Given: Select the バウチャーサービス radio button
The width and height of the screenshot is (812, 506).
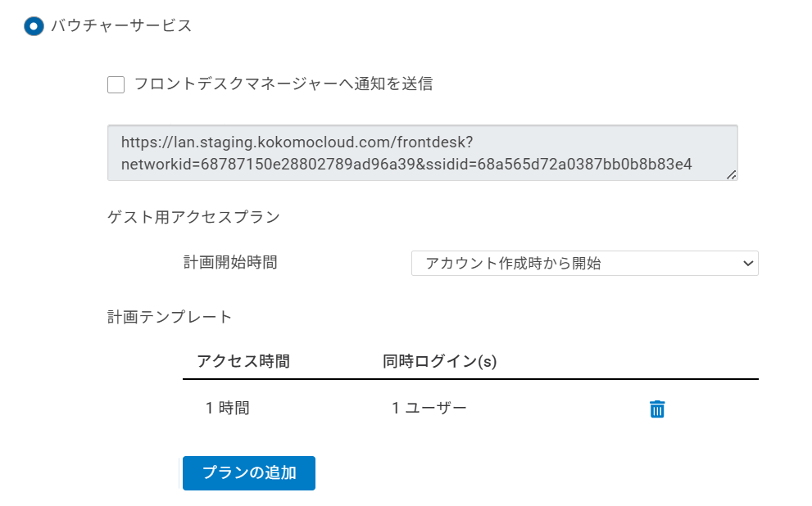Looking at the screenshot, I should (x=34, y=25).
